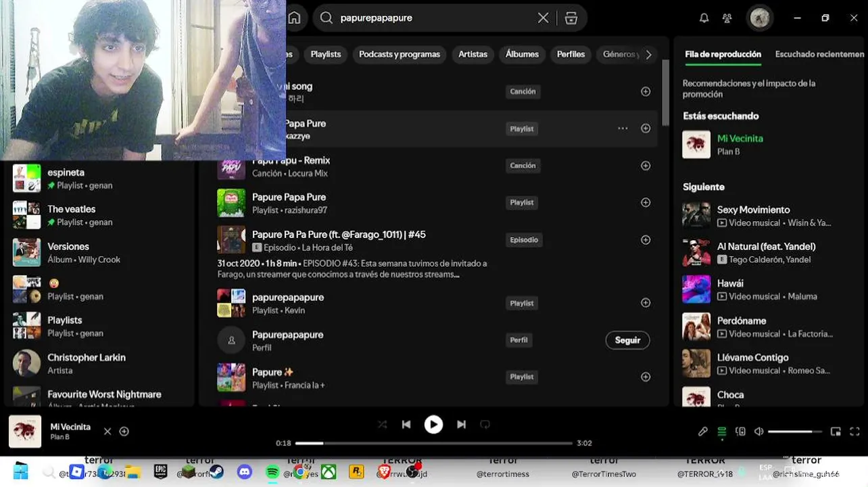868x487 pixels.
Task: Add 'papurepapapure' playlist by Kevin to library
Action: pyautogui.click(x=646, y=303)
